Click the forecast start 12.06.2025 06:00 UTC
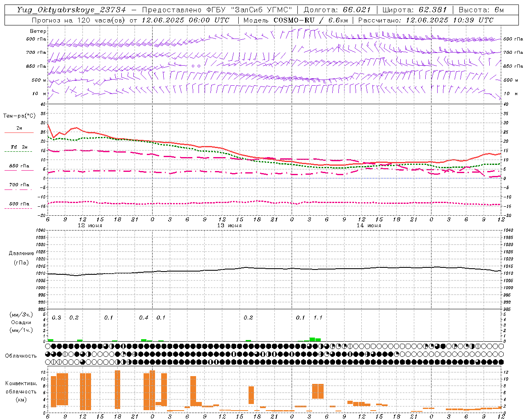 coord(185,20)
